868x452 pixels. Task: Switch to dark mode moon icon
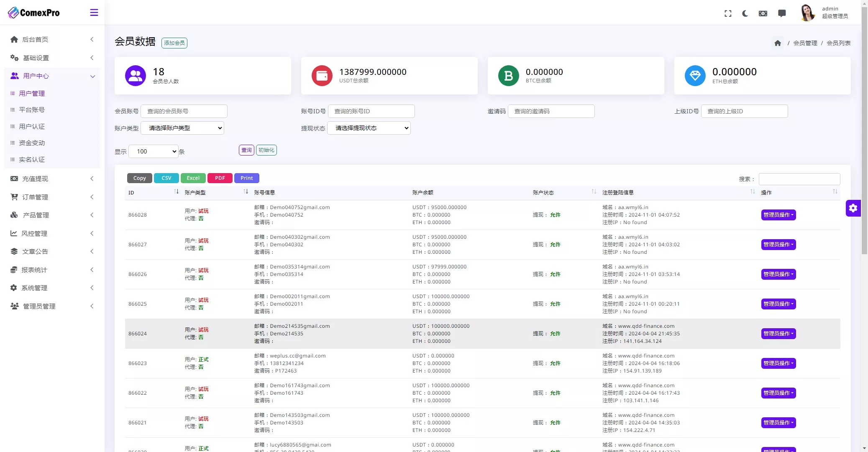click(x=745, y=13)
